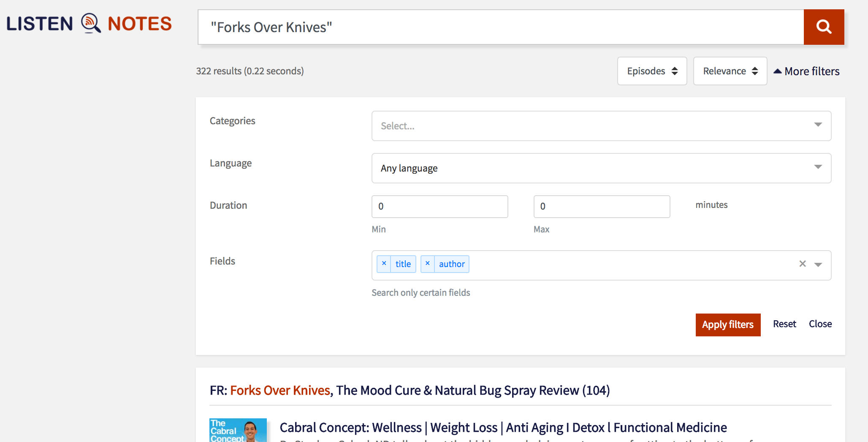Image resolution: width=868 pixels, height=442 pixels.
Task: Expand the Fields dropdown arrow
Action: pyautogui.click(x=818, y=265)
